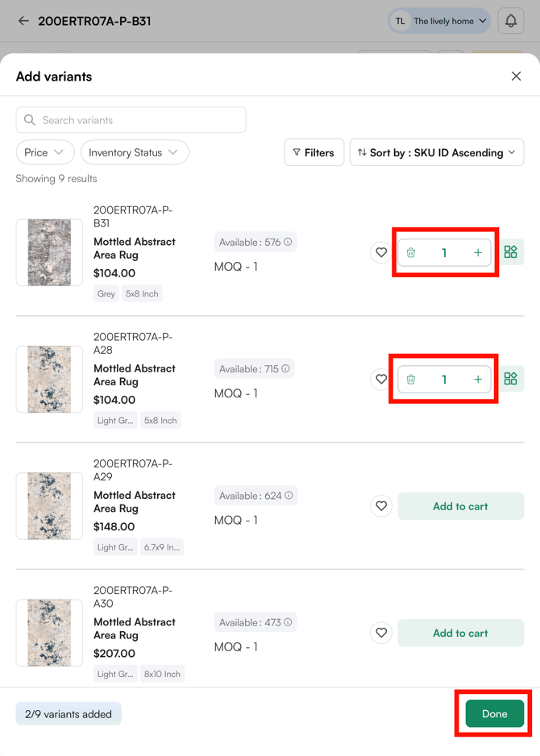The image size is (540, 756).
Task: Click the info icon next to Available 473
Action: click(287, 621)
